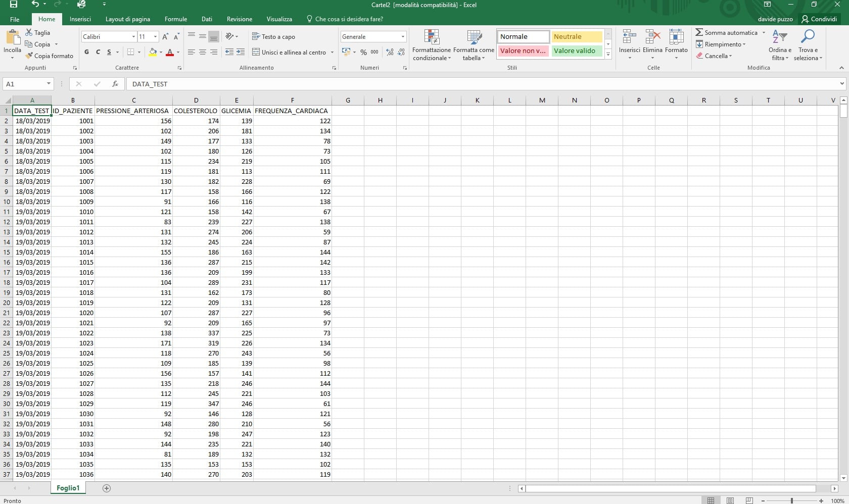The height and width of the screenshot is (504, 849).
Task: Toggle bold G formatting
Action: pos(87,52)
